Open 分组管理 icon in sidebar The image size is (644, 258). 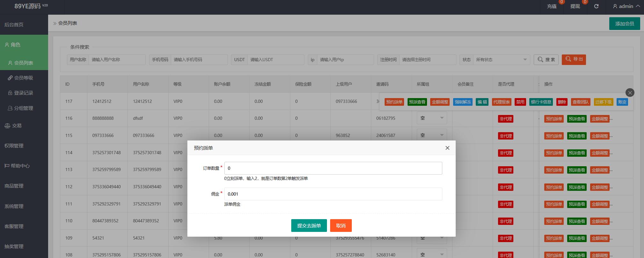pos(10,108)
